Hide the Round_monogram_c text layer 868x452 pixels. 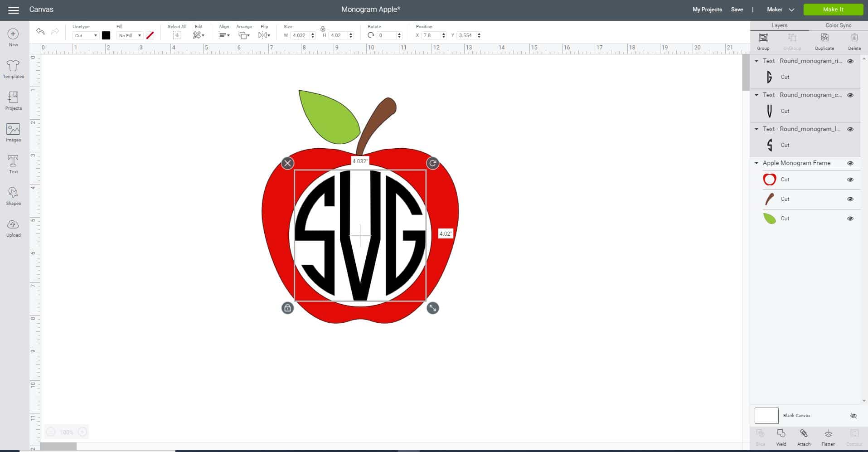click(850, 95)
